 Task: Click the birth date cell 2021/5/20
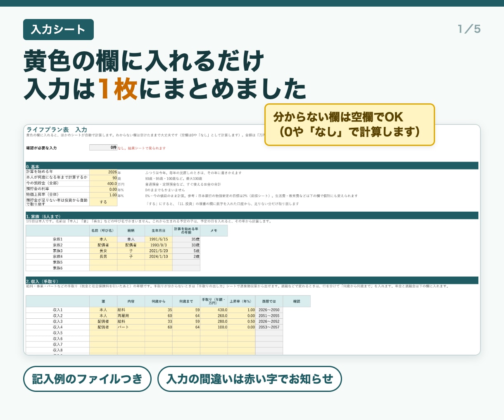point(159,251)
